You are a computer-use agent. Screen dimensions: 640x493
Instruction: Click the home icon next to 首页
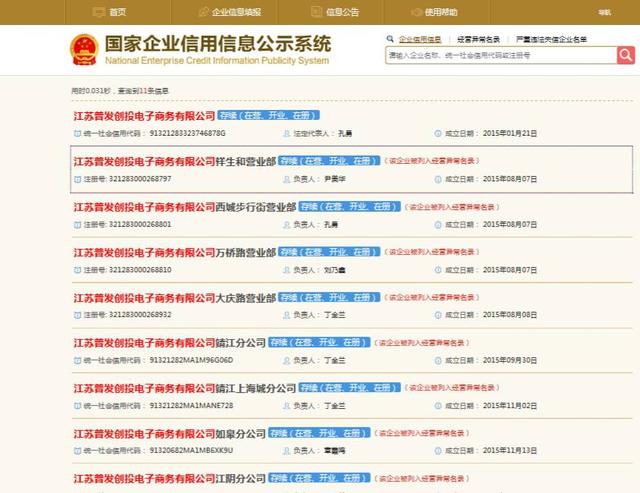coord(99,12)
